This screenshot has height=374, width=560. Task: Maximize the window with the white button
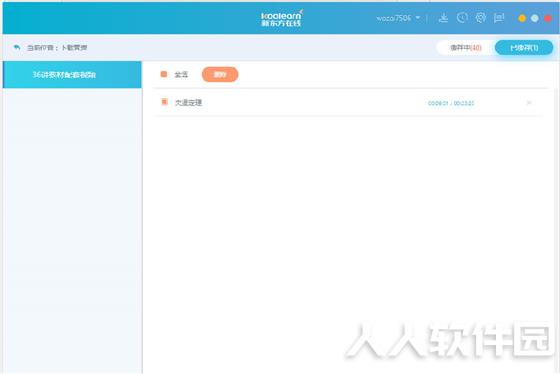535,18
